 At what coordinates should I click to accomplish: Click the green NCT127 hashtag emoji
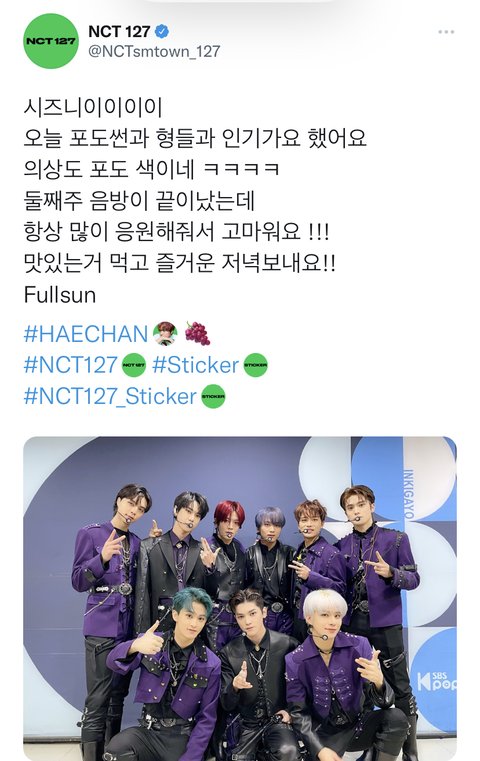coord(134,365)
